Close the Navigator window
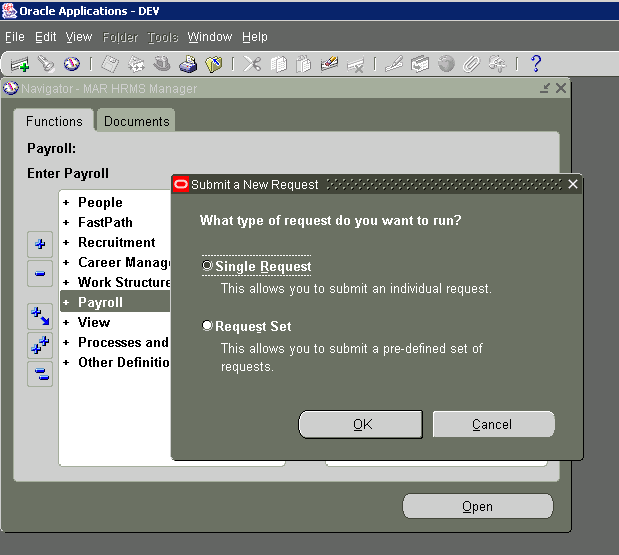Image resolution: width=619 pixels, height=555 pixels. point(561,88)
